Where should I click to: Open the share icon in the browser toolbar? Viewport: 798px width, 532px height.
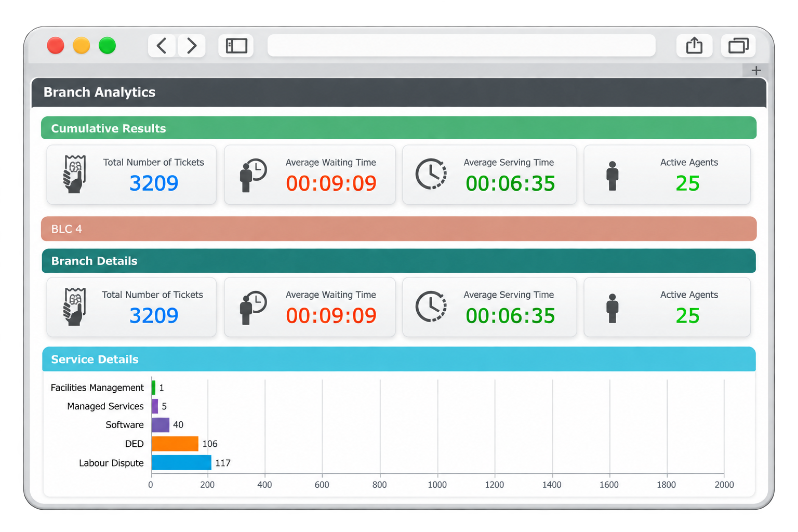(x=694, y=46)
